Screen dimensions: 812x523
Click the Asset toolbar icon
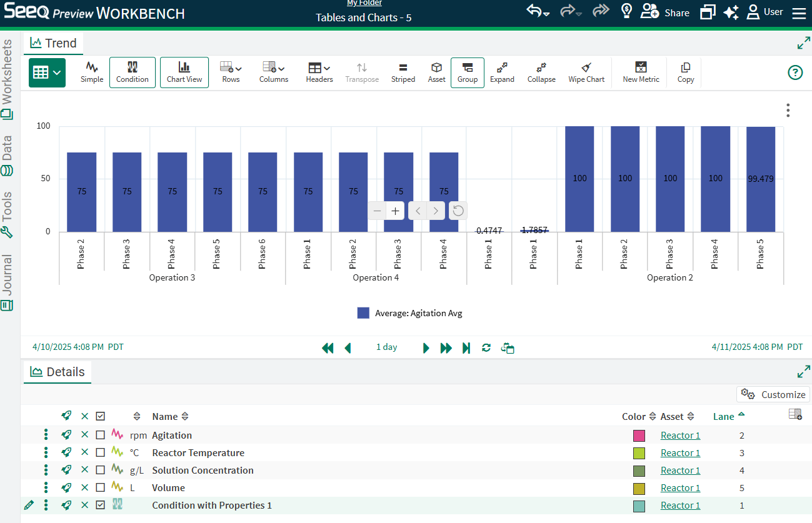point(436,72)
